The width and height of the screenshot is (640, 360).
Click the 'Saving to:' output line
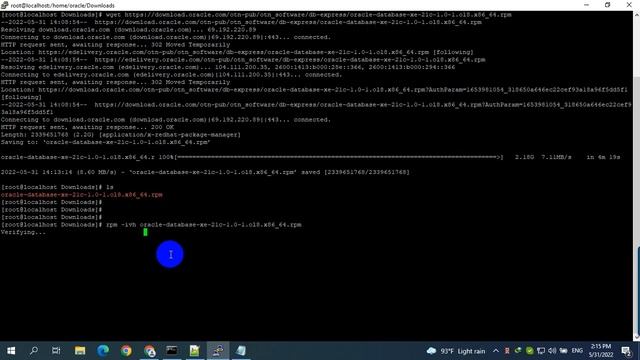(x=106, y=142)
